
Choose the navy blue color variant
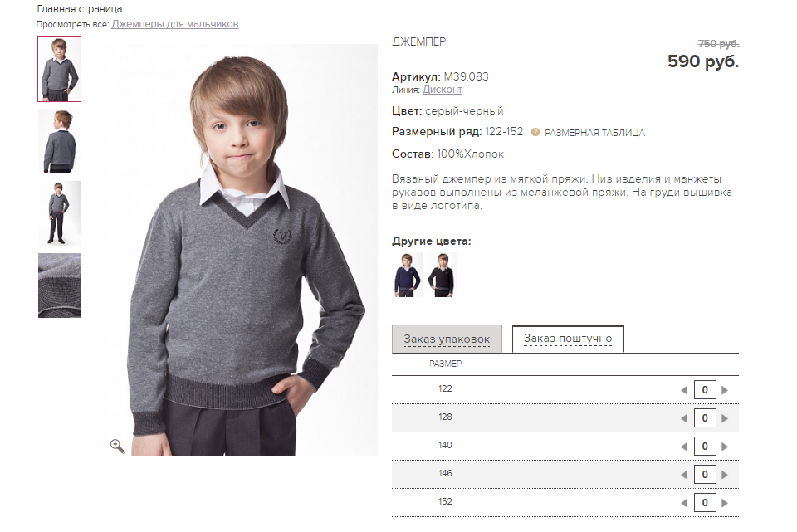point(407,275)
